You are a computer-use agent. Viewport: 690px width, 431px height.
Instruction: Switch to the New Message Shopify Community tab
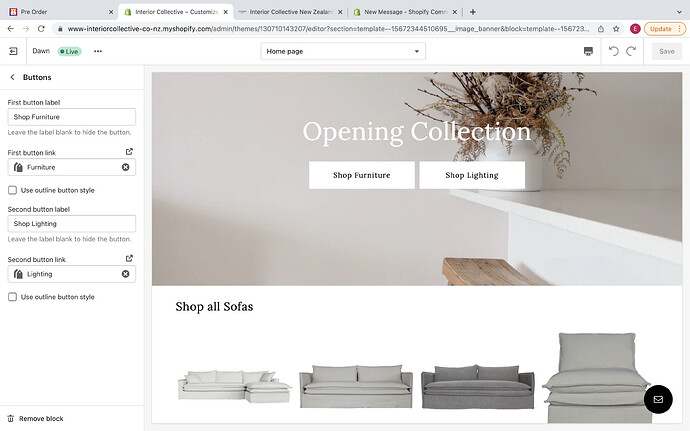click(x=405, y=12)
